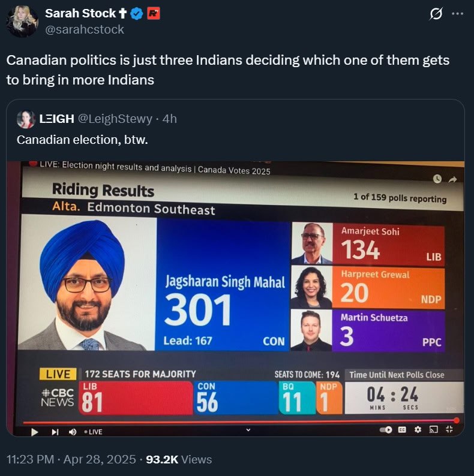Toggle closed captions (CC) button
The width and height of the screenshot is (474, 476).
tap(402, 430)
